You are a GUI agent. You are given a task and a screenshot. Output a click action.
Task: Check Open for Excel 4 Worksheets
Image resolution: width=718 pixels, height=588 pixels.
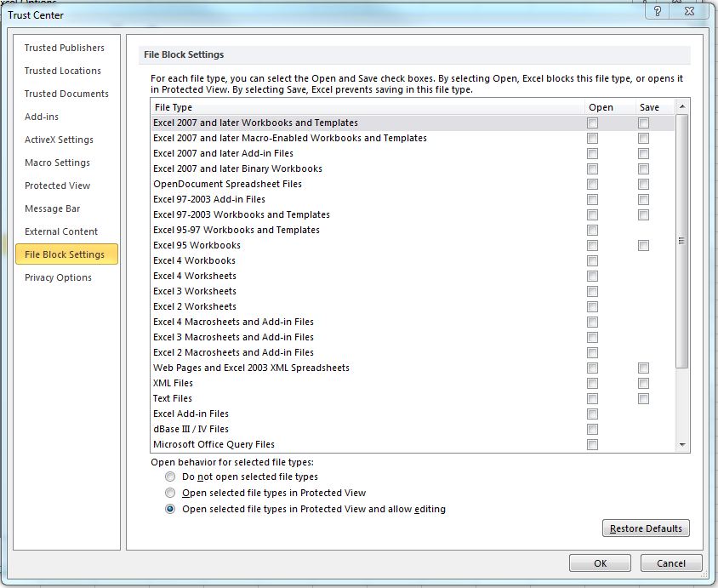pos(593,277)
